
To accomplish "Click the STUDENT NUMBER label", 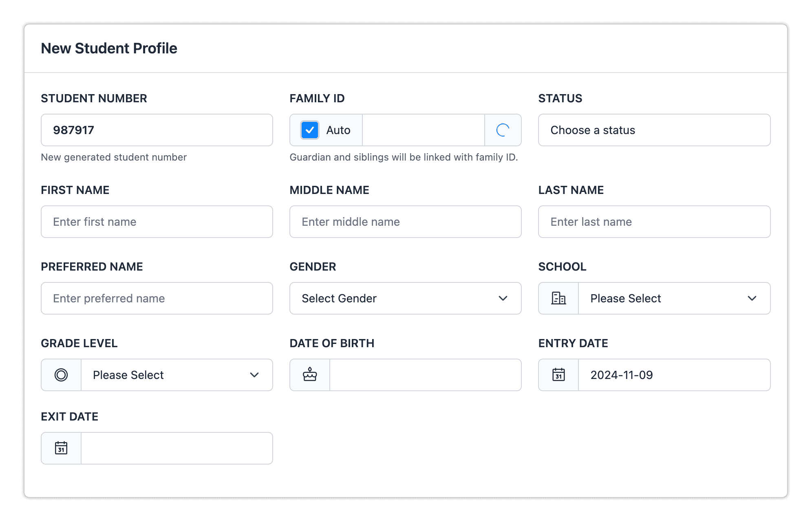I will (x=94, y=98).
